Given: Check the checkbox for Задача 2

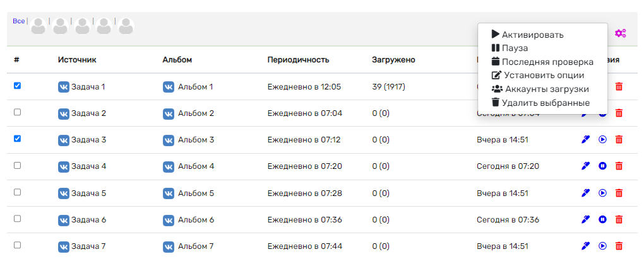Looking at the screenshot, I should [17, 112].
